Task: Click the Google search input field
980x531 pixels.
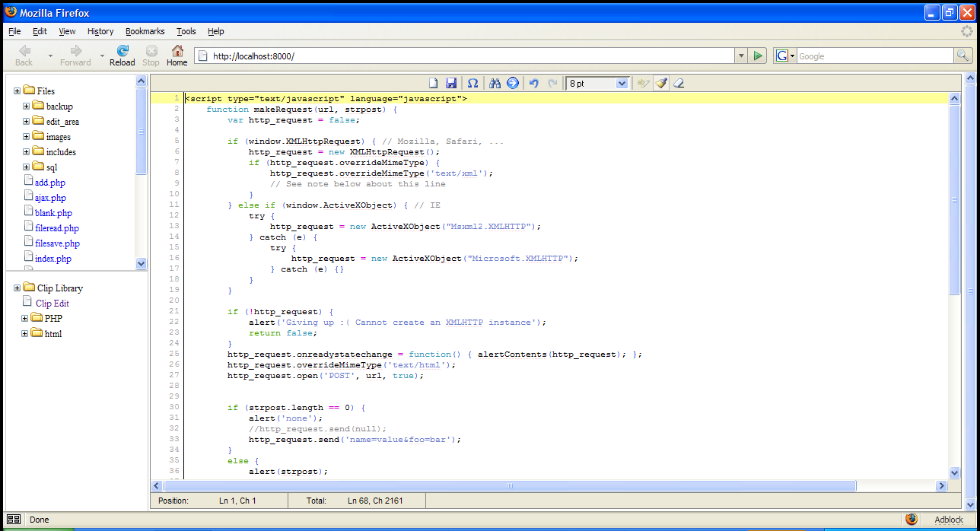Action: click(873, 56)
